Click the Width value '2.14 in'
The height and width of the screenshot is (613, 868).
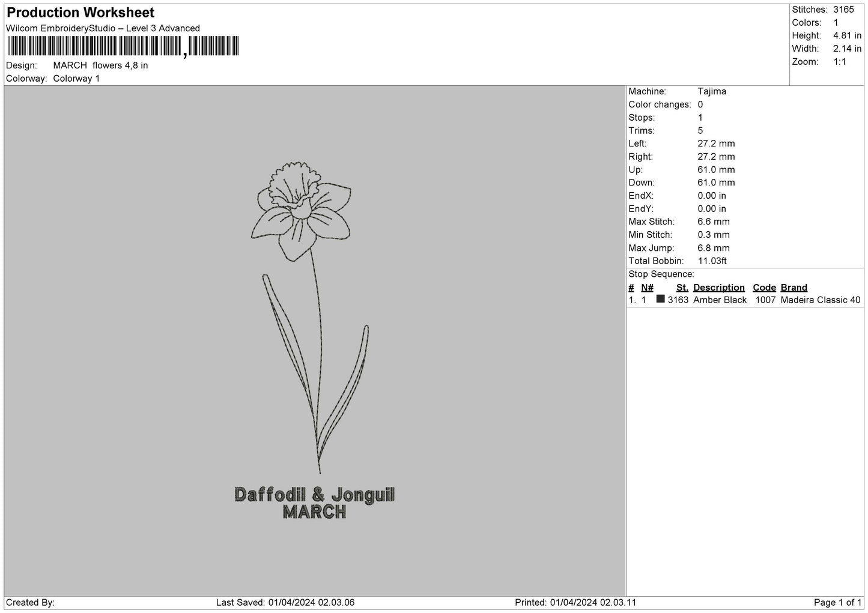click(x=848, y=49)
